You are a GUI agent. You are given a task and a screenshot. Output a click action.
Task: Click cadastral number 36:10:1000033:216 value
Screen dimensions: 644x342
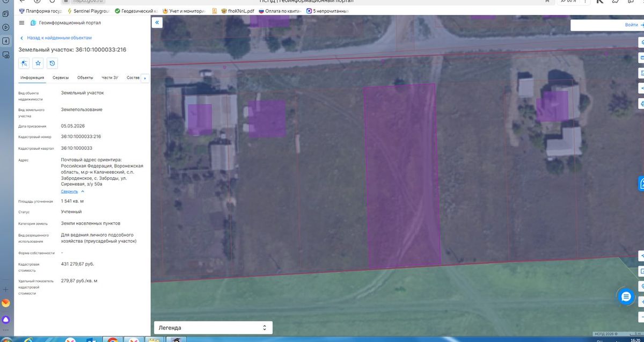[x=81, y=136]
